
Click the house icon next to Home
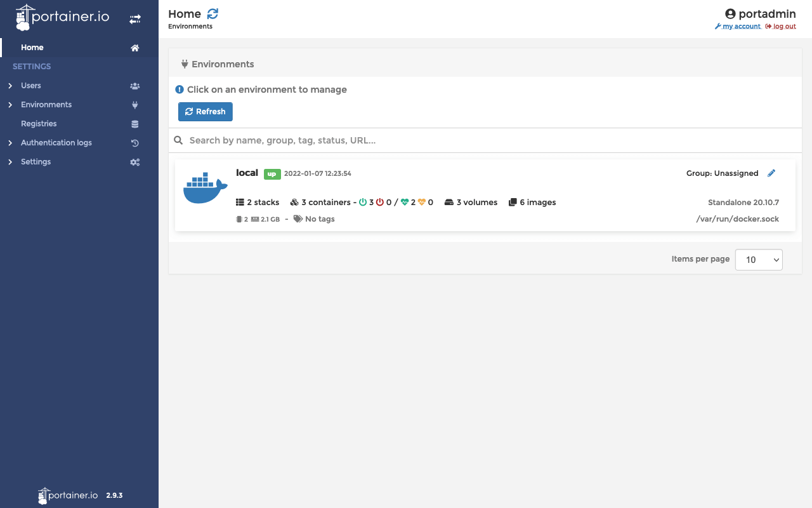[x=134, y=48]
